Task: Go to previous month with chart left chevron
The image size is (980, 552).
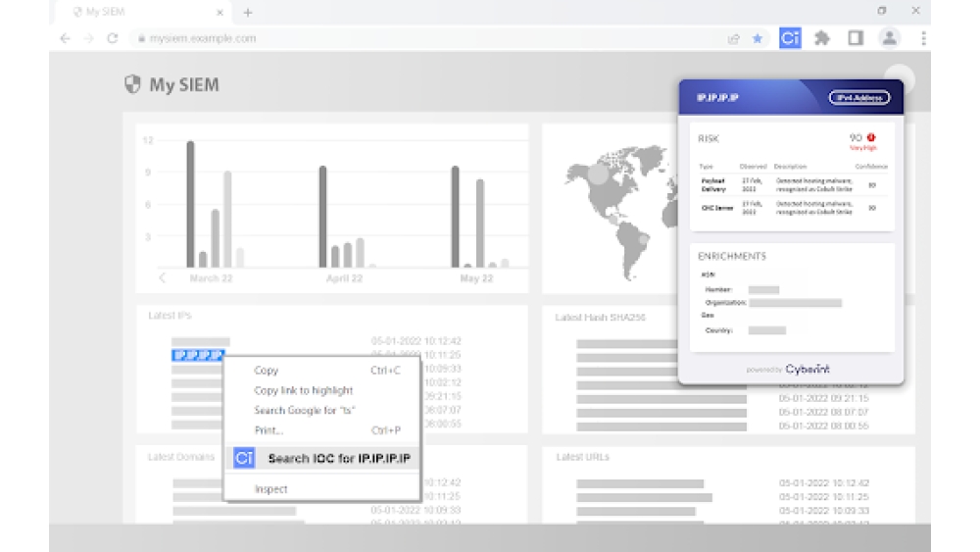Action: point(163,277)
